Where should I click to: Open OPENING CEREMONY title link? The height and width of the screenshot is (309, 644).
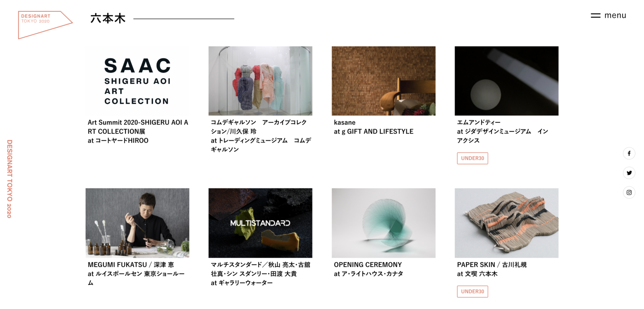[x=368, y=265]
